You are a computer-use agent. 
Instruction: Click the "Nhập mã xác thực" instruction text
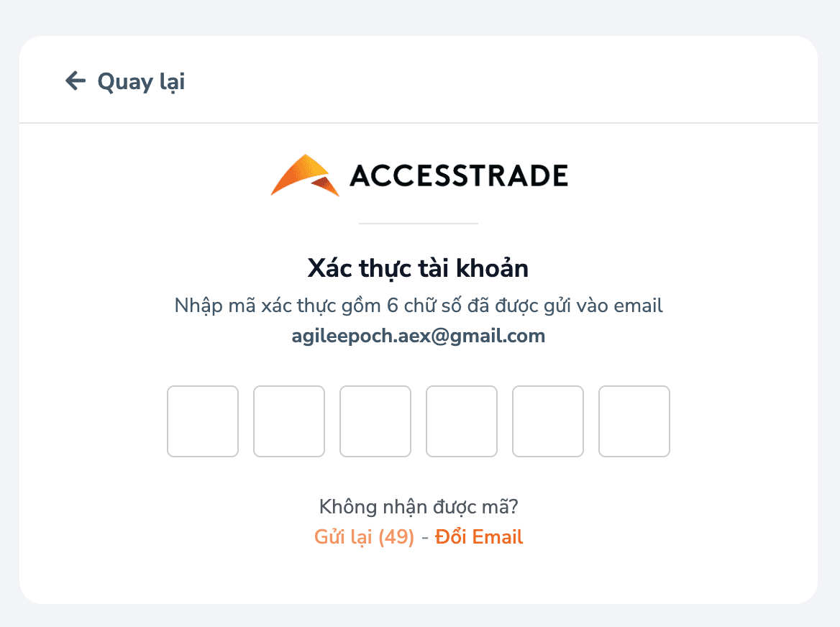click(273, 306)
